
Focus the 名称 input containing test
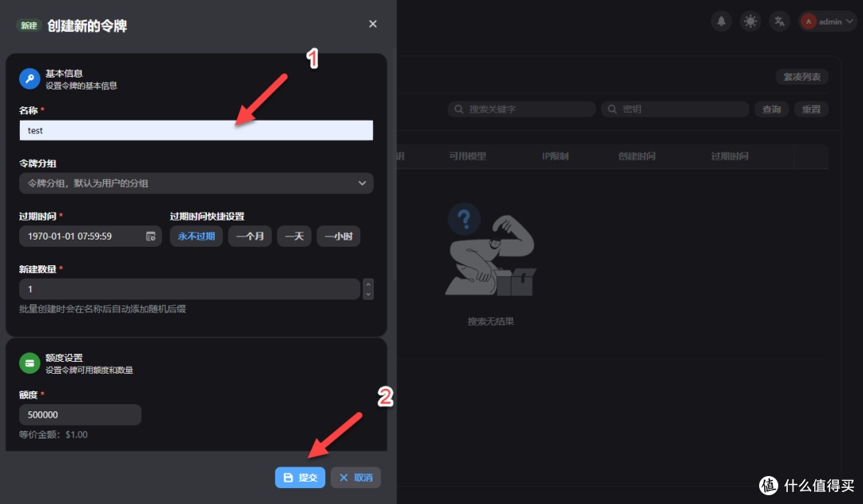click(196, 130)
